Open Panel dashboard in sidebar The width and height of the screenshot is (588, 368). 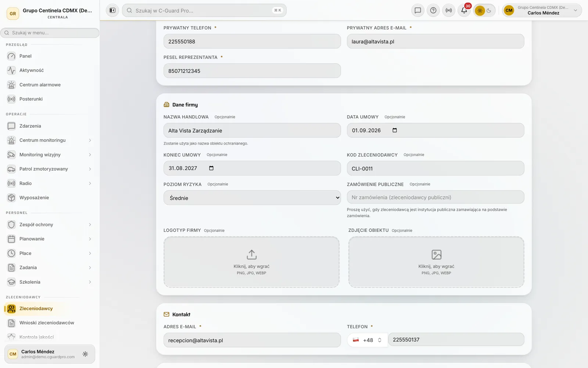click(50, 56)
